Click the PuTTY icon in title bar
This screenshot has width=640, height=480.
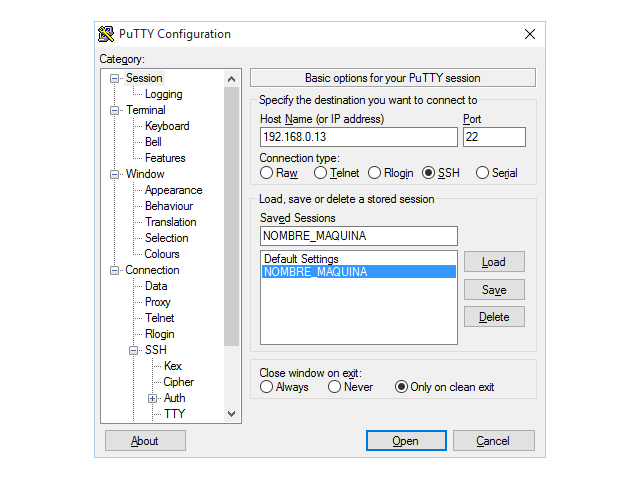coord(106,34)
